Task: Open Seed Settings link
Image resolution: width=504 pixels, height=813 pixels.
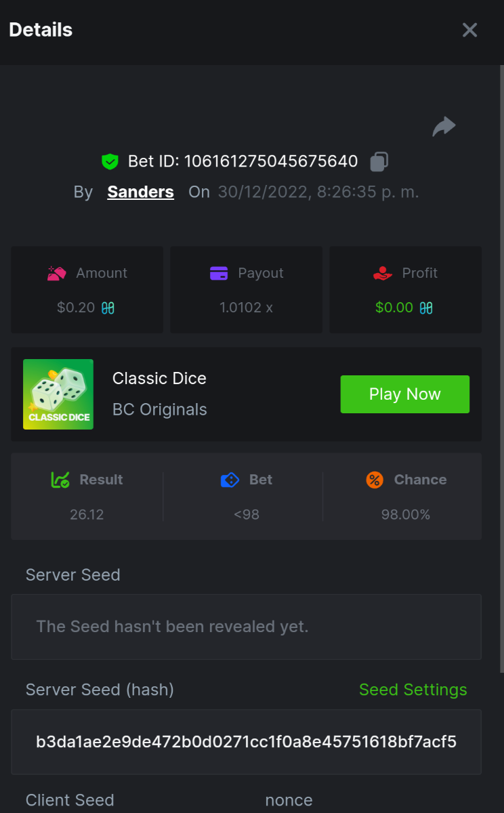Action: [413, 690]
